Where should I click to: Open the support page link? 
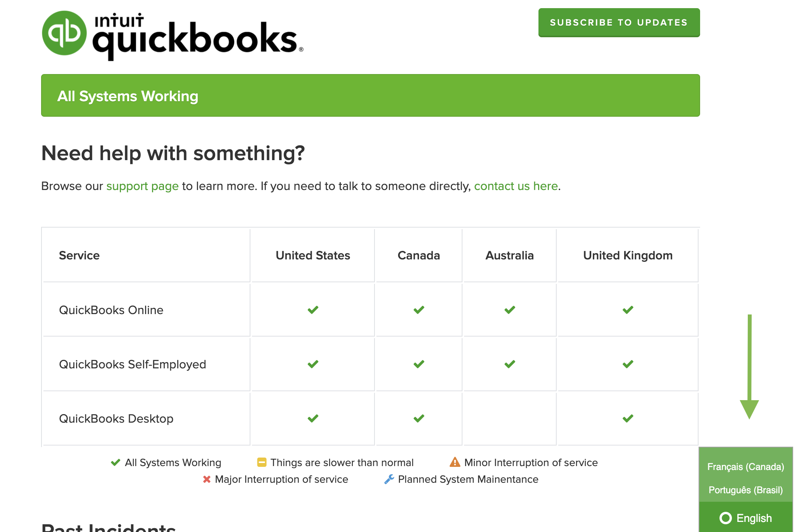[x=142, y=186]
